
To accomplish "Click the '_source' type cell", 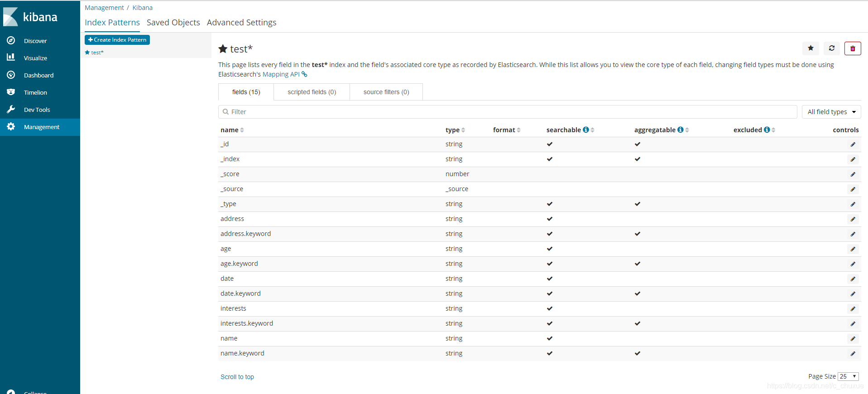I will click(x=457, y=189).
